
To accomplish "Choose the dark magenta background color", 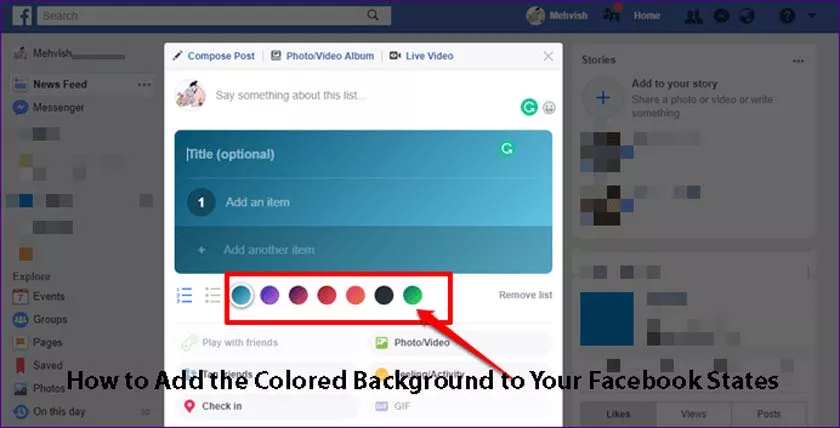I will tap(298, 295).
